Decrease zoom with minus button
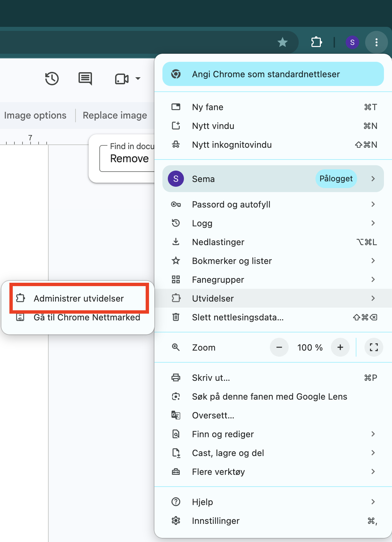Image resolution: width=392 pixels, height=542 pixels. tap(279, 347)
